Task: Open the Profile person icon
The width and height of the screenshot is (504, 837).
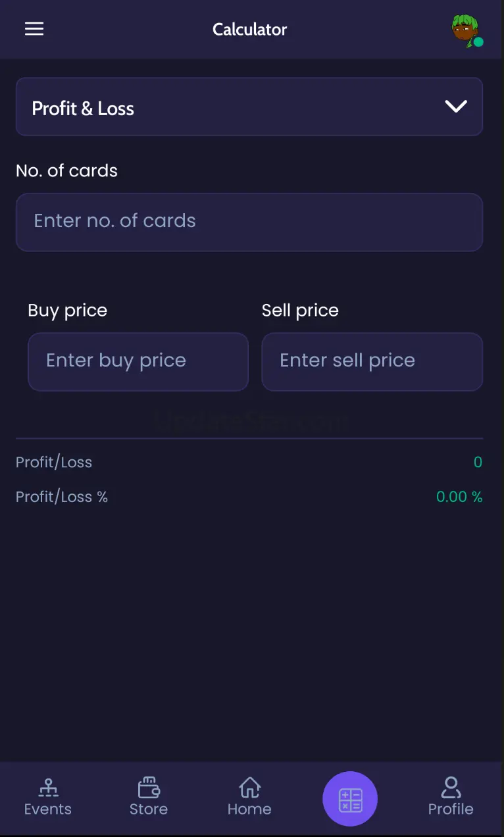Action: click(451, 786)
